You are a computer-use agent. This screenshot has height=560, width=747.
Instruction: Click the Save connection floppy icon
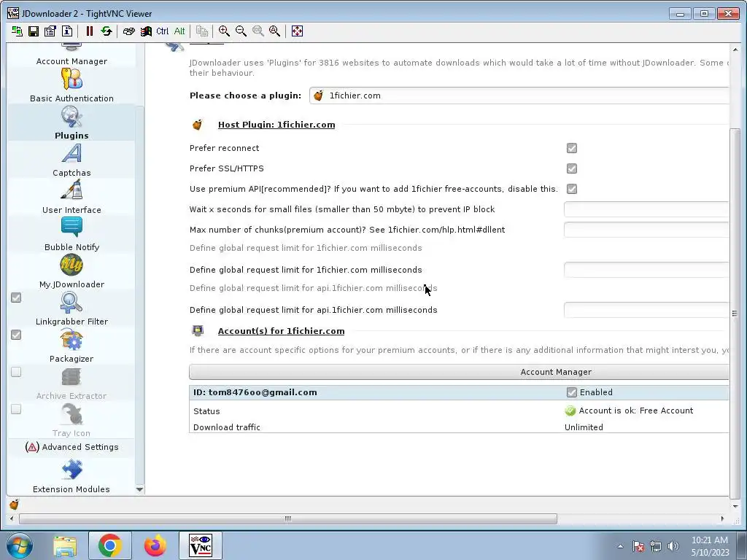point(34,31)
